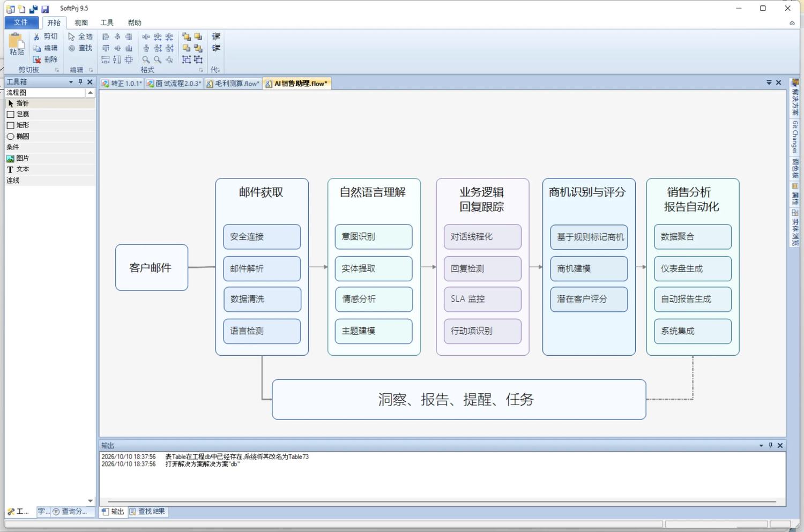Select the 文本 text tool in toolbox
Viewport: 804px width, 532px height.
coord(50,169)
